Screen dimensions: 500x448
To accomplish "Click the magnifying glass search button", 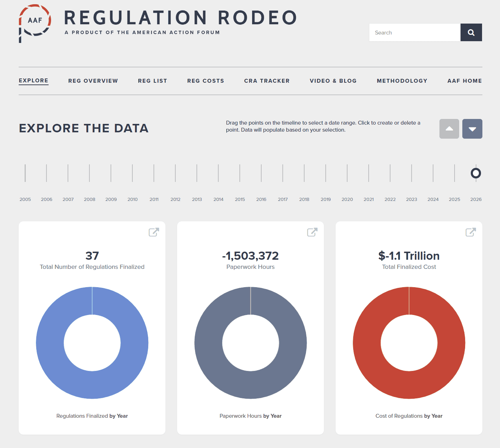I will pyautogui.click(x=471, y=33).
